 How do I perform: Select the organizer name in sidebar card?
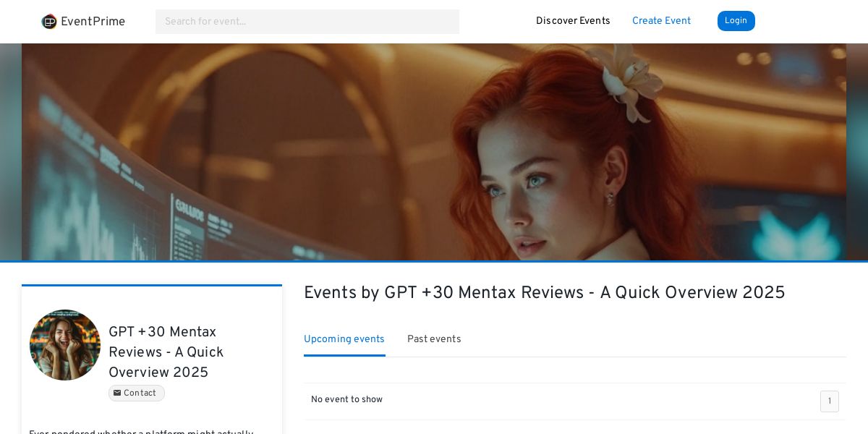click(166, 352)
